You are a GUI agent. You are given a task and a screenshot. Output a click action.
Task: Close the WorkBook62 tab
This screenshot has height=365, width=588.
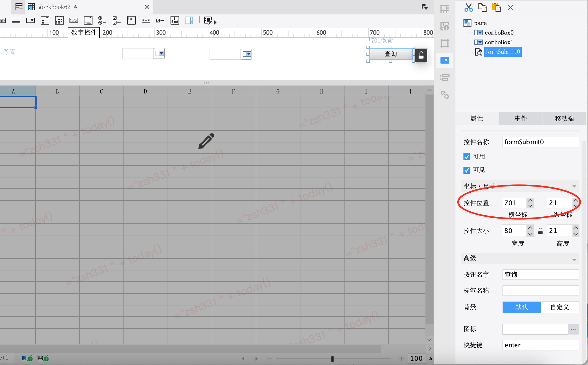147,7
